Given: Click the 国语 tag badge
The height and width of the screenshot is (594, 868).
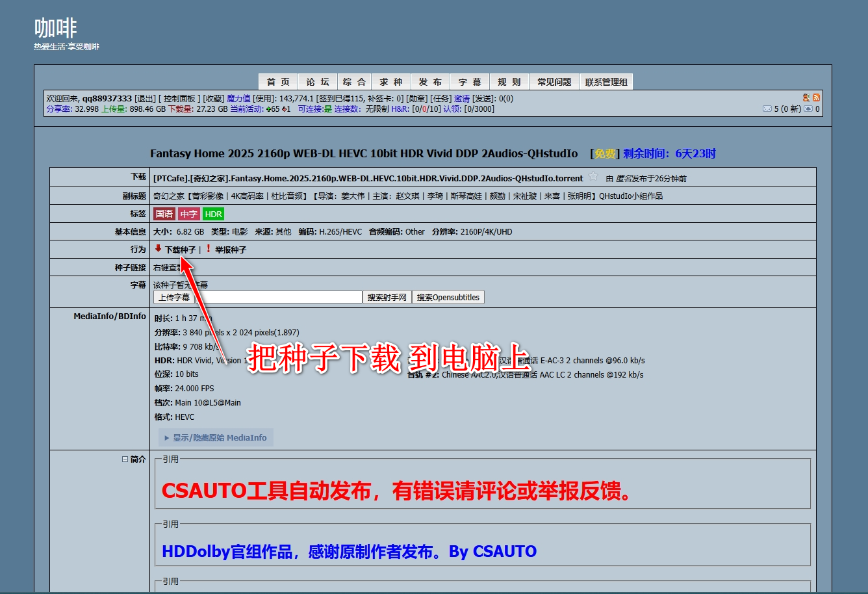Looking at the screenshot, I should pyautogui.click(x=164, y=214).
